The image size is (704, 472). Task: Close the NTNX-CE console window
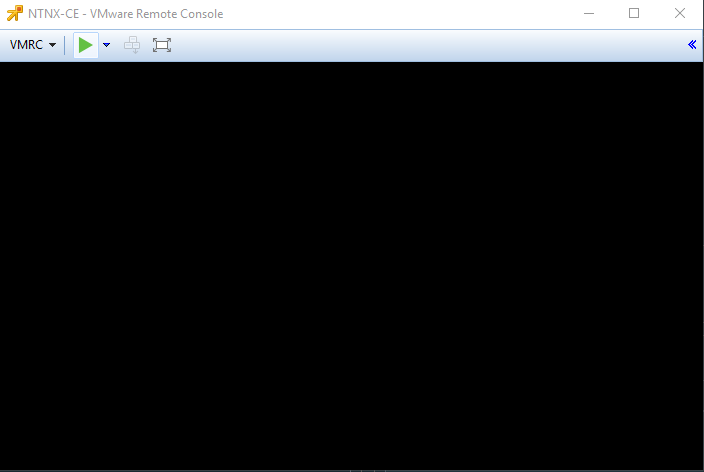680,14
